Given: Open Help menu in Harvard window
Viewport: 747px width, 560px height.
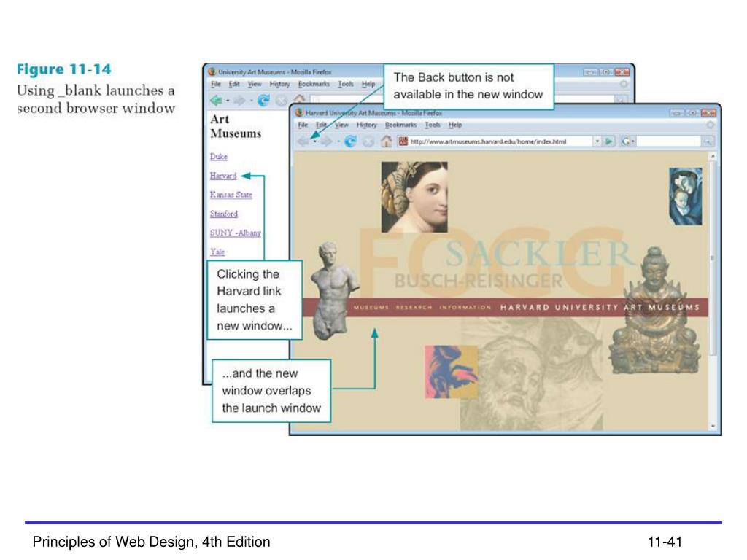Looking at the screenshot, I should point(455,125).
